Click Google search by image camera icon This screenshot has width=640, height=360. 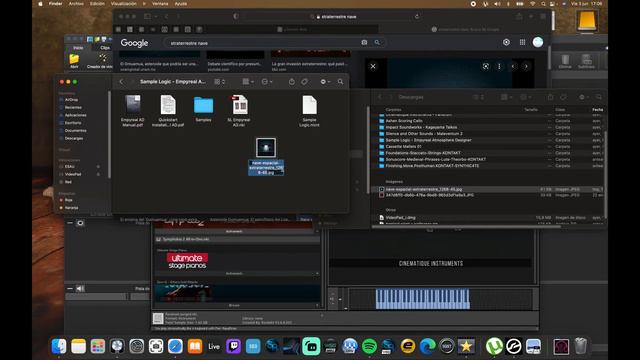coord(364,42)
